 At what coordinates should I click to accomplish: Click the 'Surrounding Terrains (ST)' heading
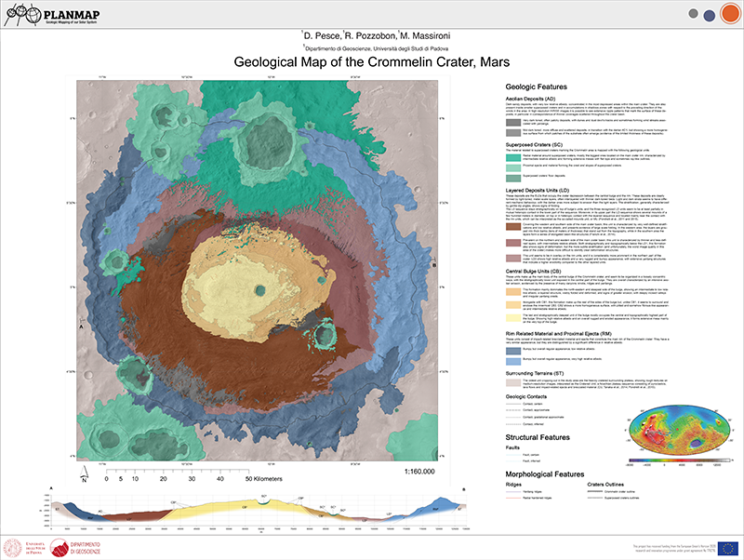tap(534, 374)
